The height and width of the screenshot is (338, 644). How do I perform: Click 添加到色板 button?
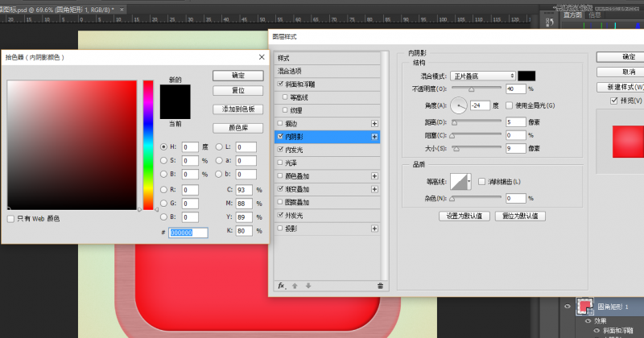click(x=238, y=109)
